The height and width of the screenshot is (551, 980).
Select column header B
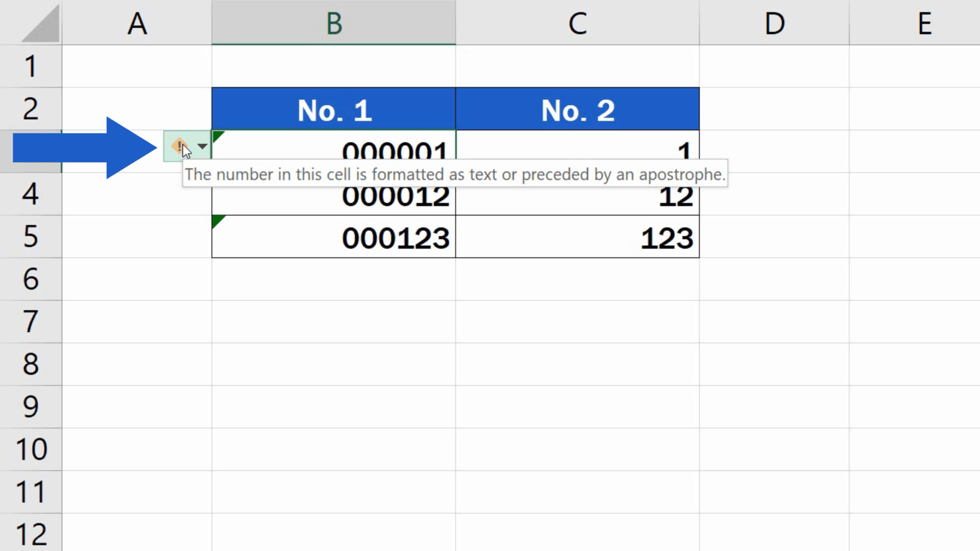tap(333, 23)
